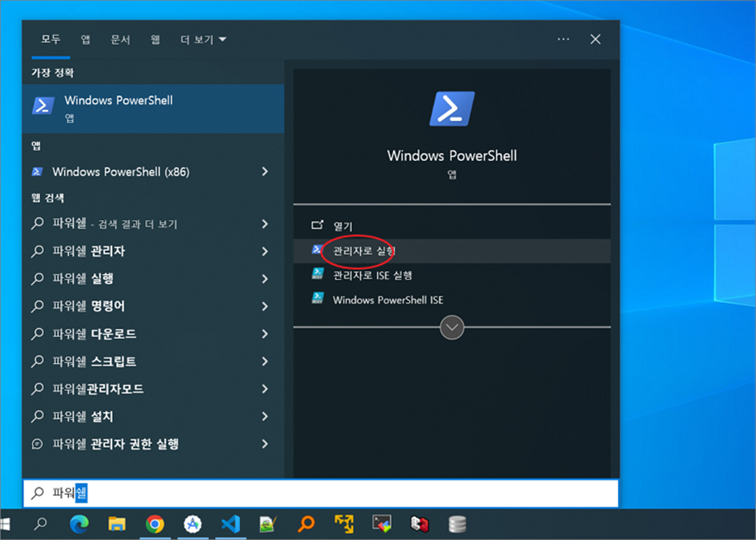The height and width of the screenshot is (540, 756).
Task: Open the database cylinder app on taskbar
Action: [457, 524]
